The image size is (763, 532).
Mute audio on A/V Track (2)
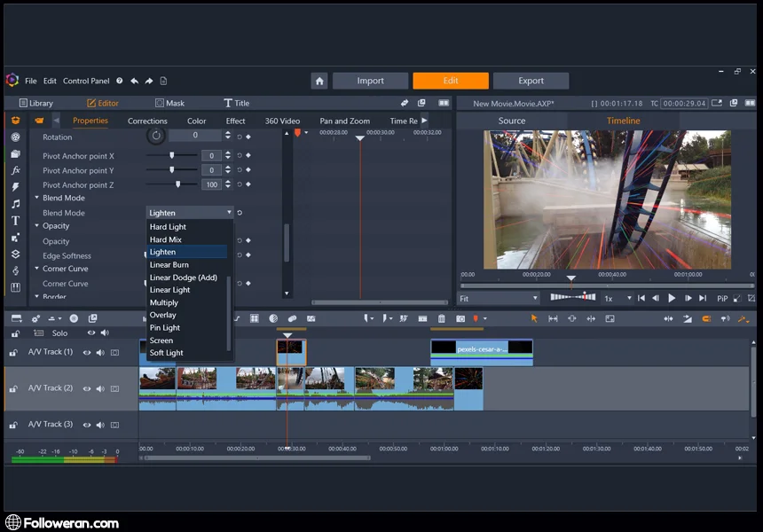(x=100, y=388)
